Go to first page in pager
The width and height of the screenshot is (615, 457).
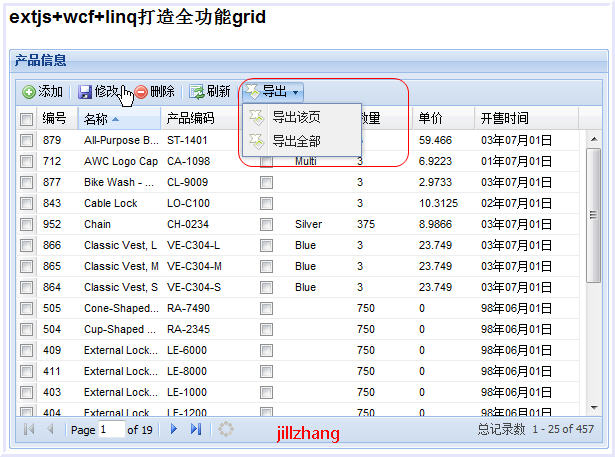[x=28, y=429]
